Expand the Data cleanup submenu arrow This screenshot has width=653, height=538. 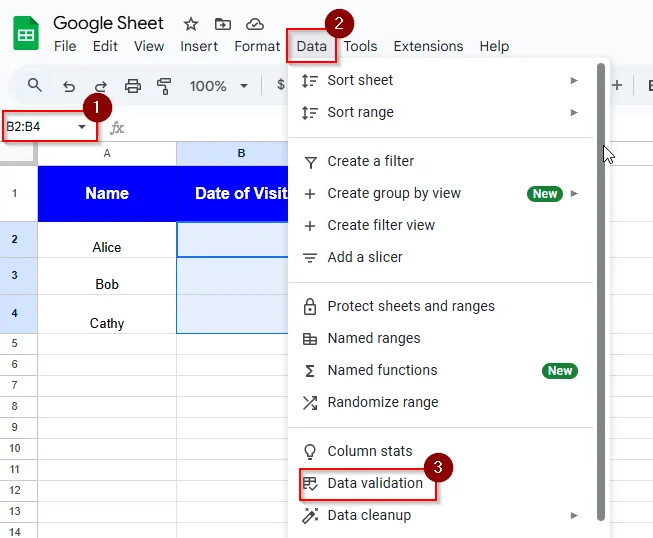[x=574, y=516]
